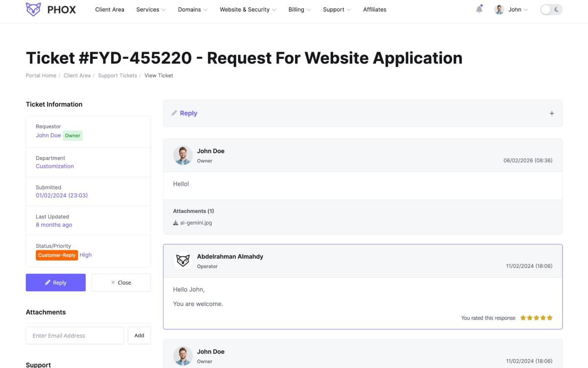
Task: Click the '8 months ago' text
Action: 54,225
